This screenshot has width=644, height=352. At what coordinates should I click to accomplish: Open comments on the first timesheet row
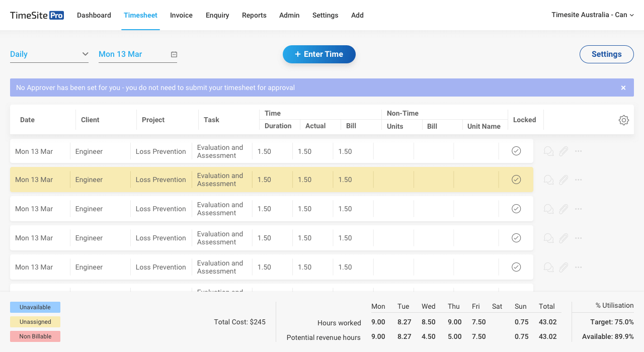pos(549,151)
